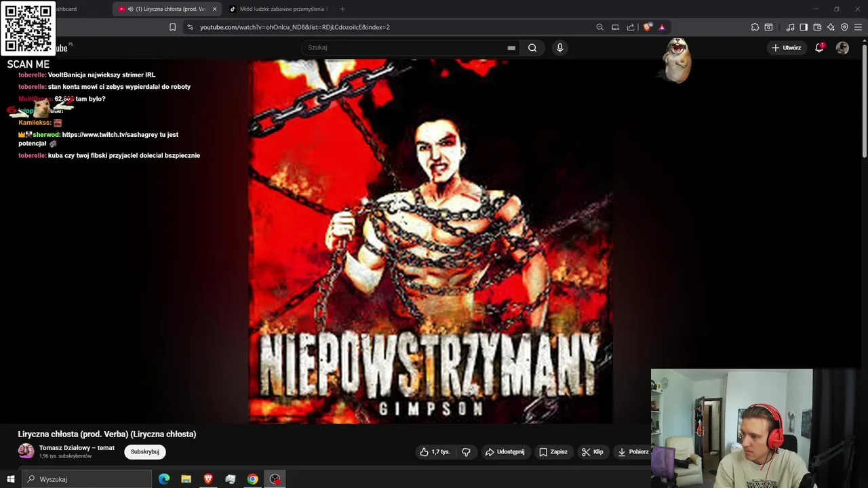
Task: Click the browser address bar URL
Action: (294, 27)
